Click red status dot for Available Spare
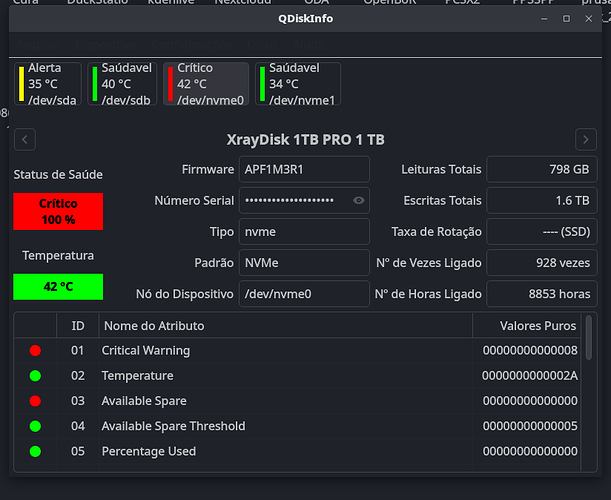 [x=35, y=401]
